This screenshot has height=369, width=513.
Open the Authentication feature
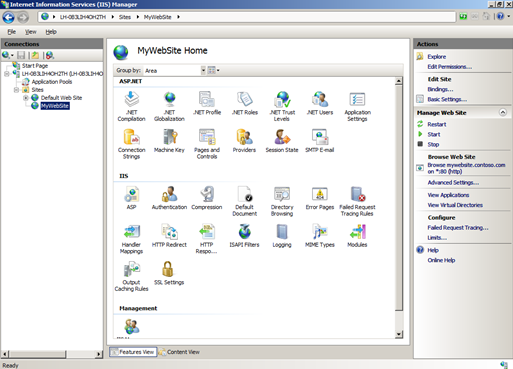point(169,198)
